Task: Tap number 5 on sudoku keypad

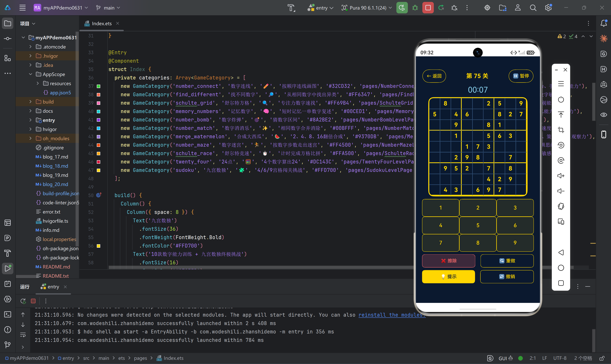Action: (478, 225)
